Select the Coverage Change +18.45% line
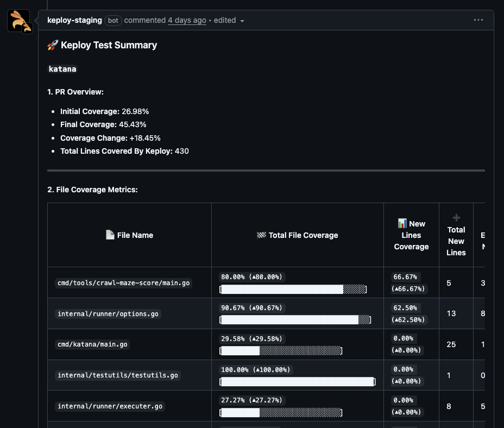504x428 pixels. pyautogui.click(x=110, y=138)
